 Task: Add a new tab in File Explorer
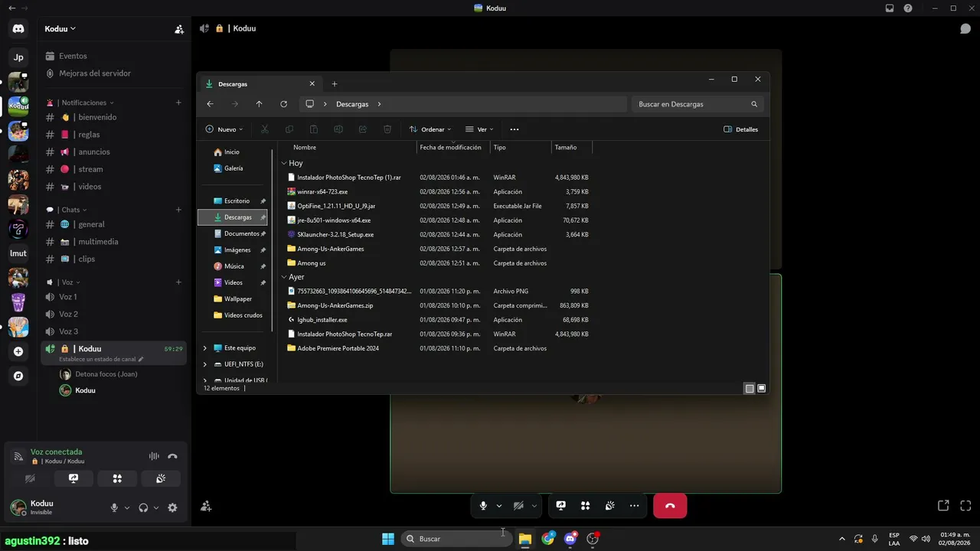(335, 84)
